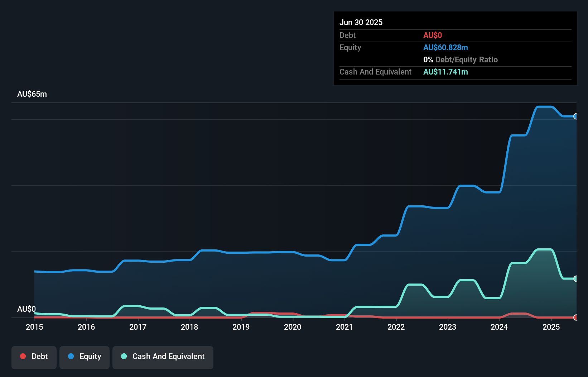Toggle the Equity series visibility

tap(84, 357)
